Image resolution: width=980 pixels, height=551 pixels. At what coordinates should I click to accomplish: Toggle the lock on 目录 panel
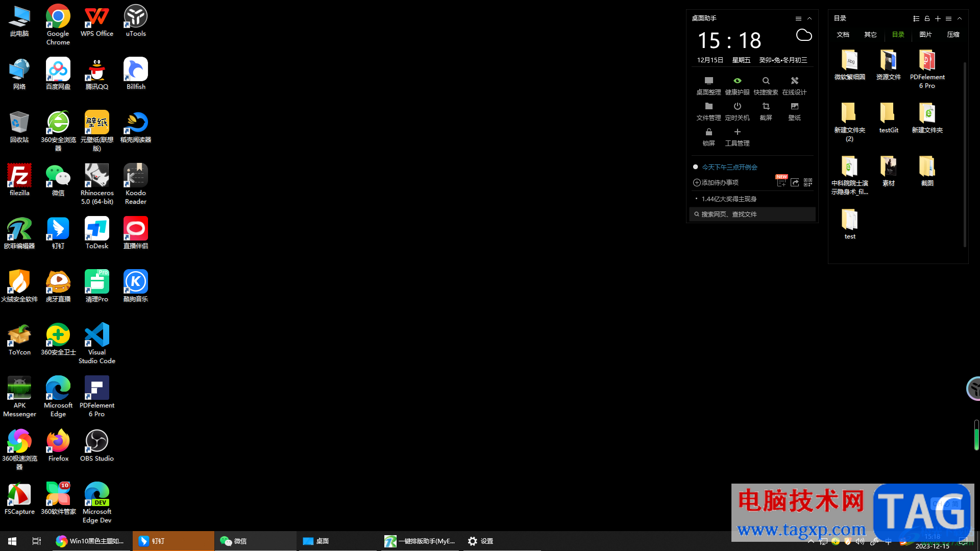pyautogui.click(x=927, y=18)
